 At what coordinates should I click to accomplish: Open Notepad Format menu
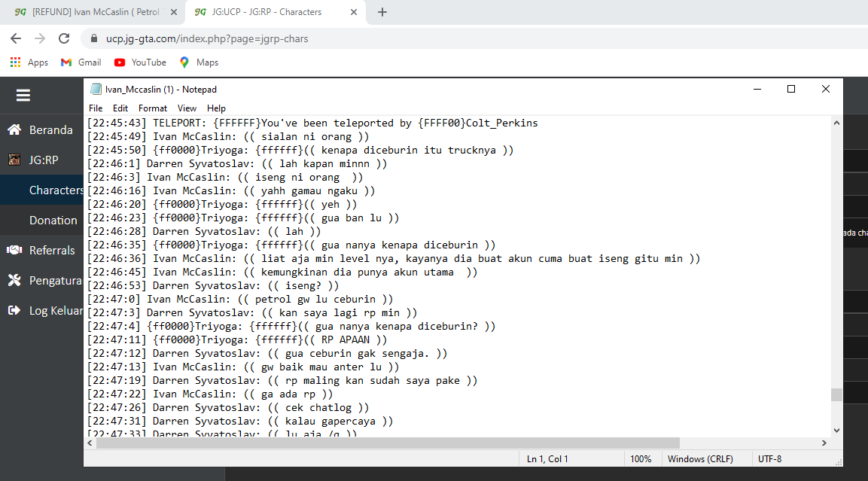tap(153, 108)
